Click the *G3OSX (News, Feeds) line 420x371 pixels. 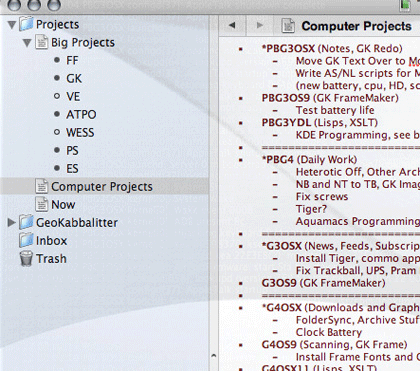[341, 246]
